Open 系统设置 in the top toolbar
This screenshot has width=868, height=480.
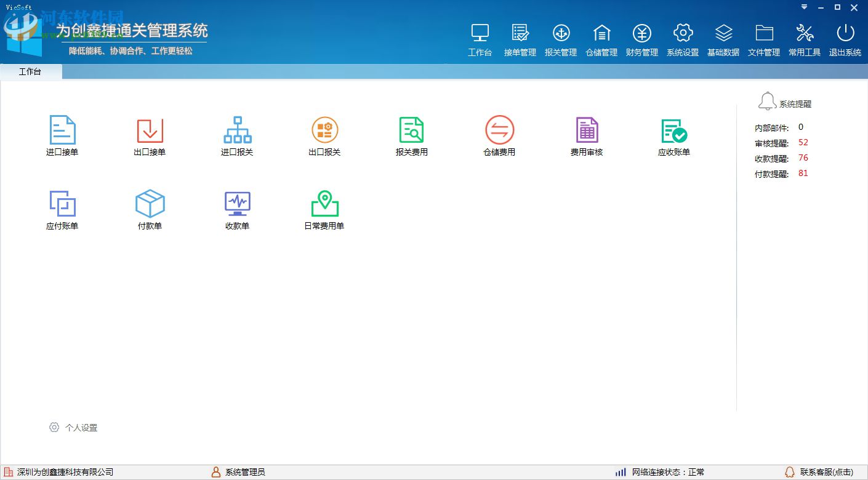click(683, 40)
